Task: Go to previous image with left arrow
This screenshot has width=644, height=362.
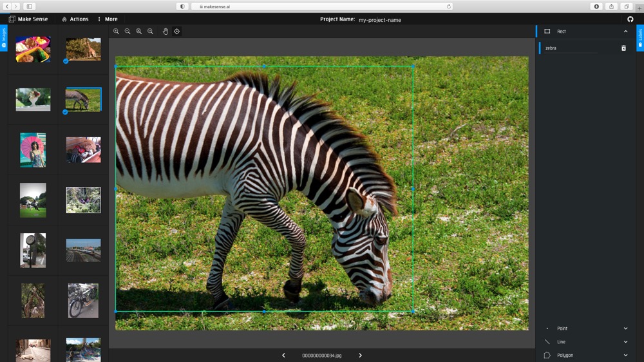Action: (x=283, y=355)
